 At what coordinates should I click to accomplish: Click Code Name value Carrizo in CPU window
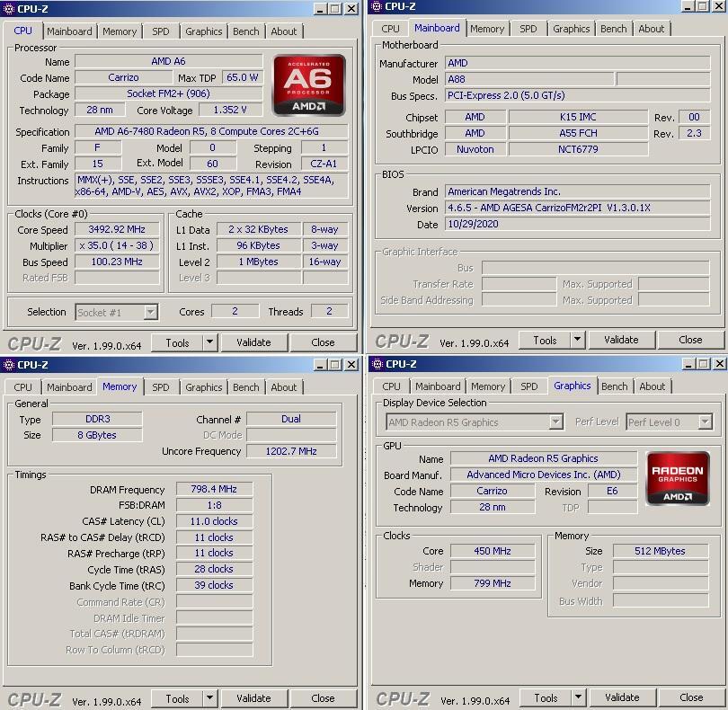point(123,77)
